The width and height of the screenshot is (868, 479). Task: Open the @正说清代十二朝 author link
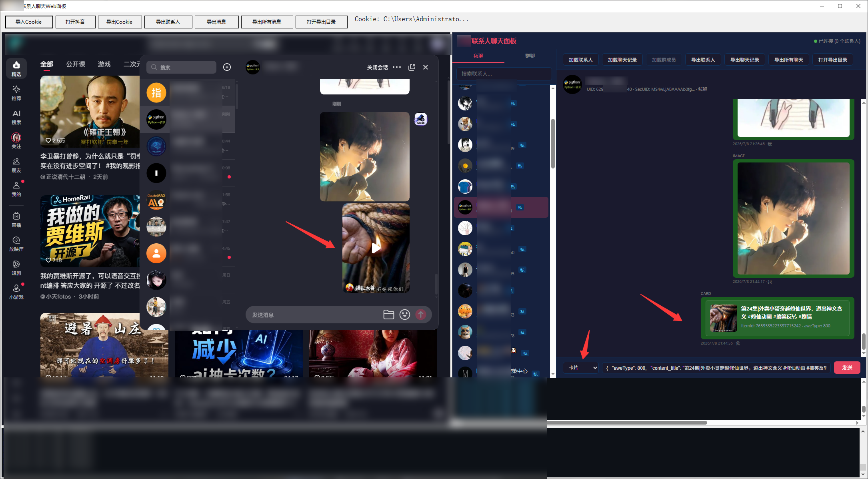[63, 177]
